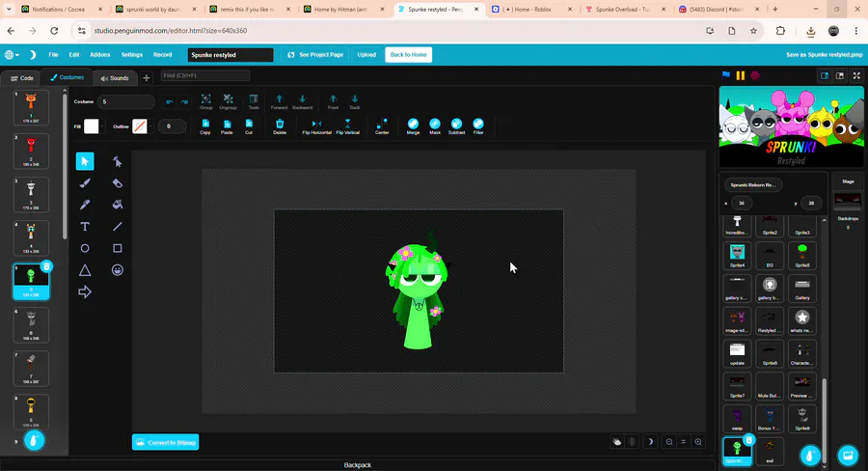This screenshot has height=471, width=868.
Task: Delete the selected shape with trash icon
Action: pos(280,126)
